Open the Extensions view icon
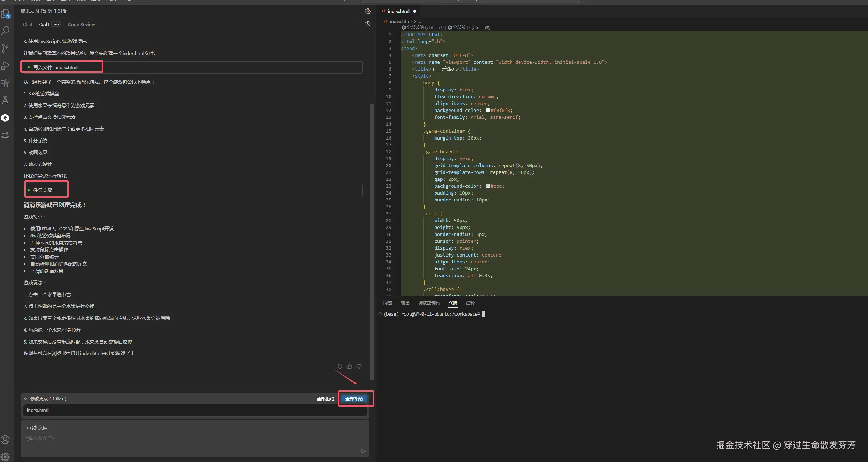The width and height of the screenshot is (868, 462). 5,83
